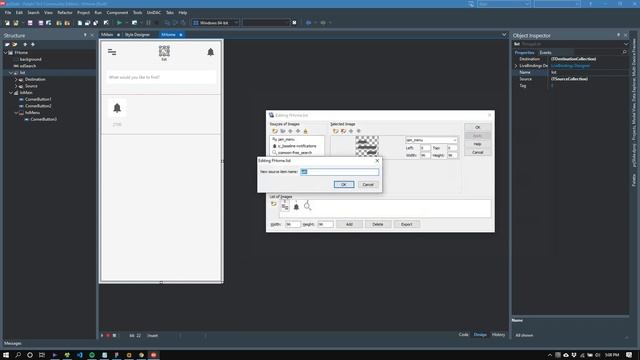Switch to the FHome editor tab
The height and width of the screenshot is (360, 640).
[x=168, y=35]
